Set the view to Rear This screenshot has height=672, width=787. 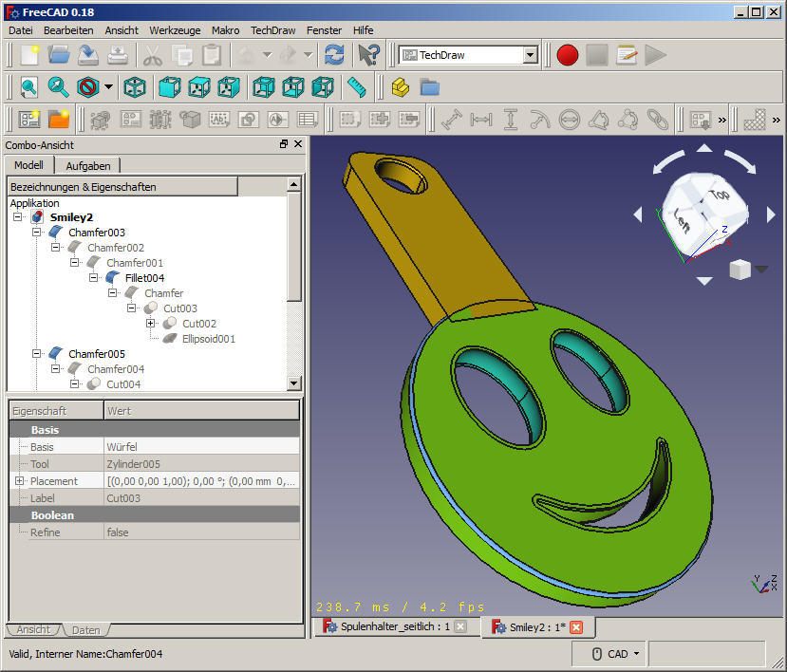(264, 88)
